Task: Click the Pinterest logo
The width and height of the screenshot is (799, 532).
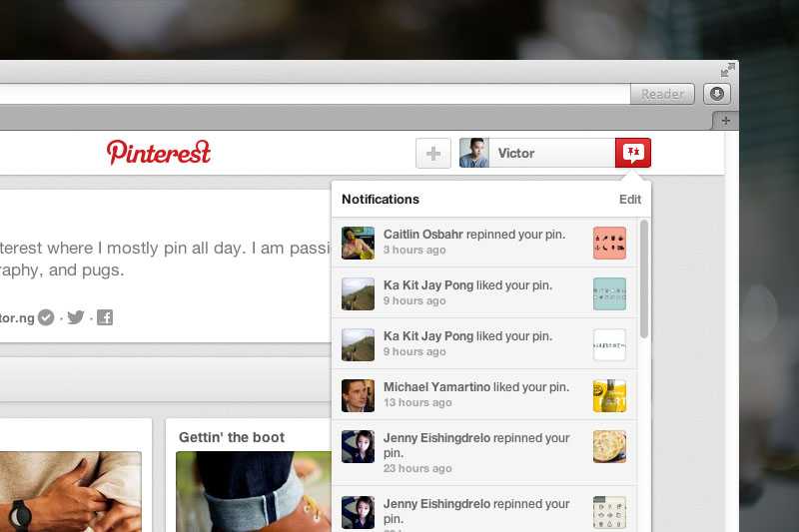Action: (159, 153)
